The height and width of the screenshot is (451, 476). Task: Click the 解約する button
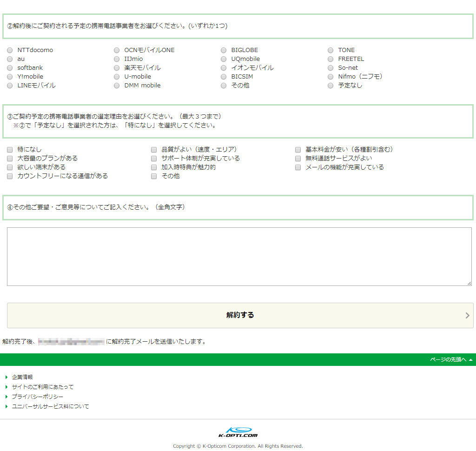point(240,315)
